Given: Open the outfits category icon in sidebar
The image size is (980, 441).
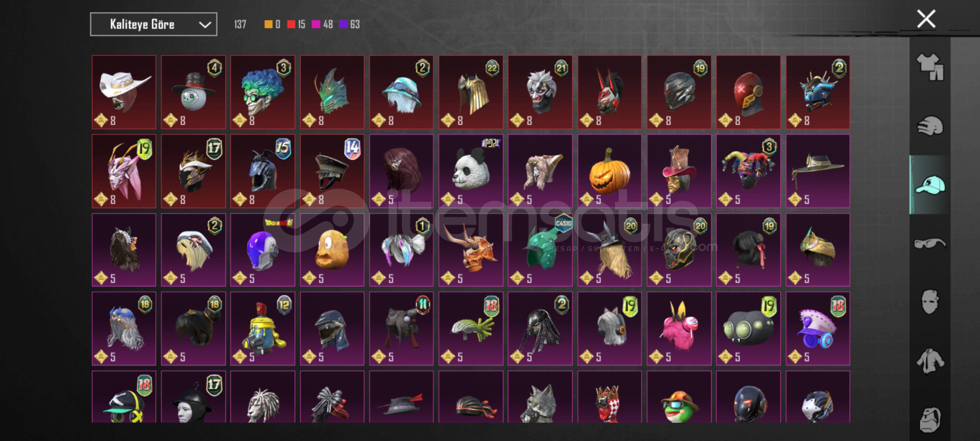Looking at the screenshot, I should [930, 67].
